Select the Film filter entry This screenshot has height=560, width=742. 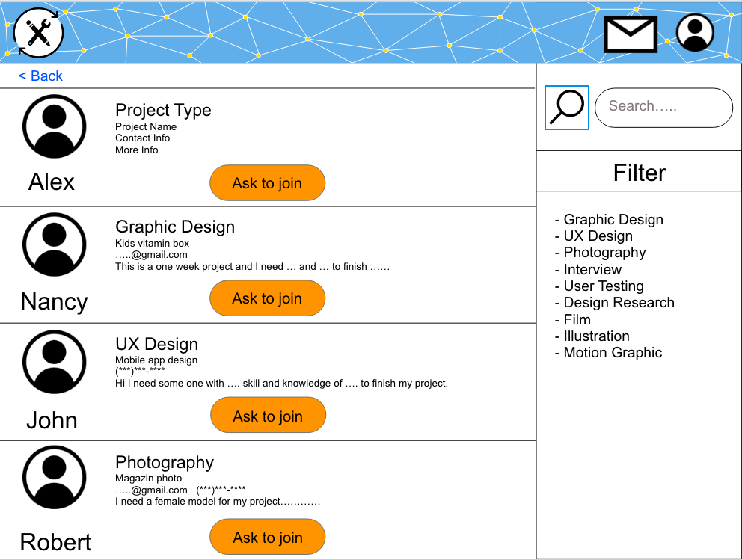577,319
